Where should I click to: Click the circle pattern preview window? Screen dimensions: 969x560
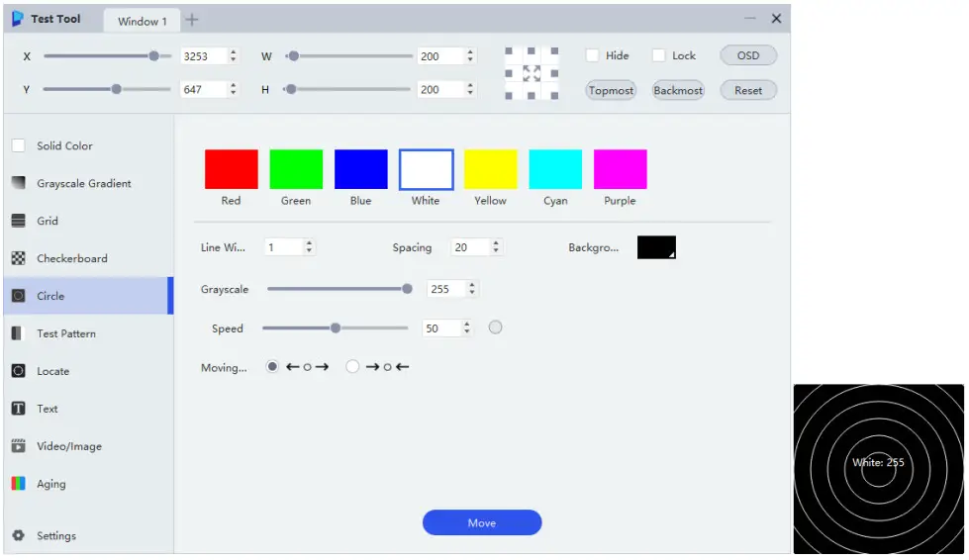pyautogui.click(x=878, y=469)
